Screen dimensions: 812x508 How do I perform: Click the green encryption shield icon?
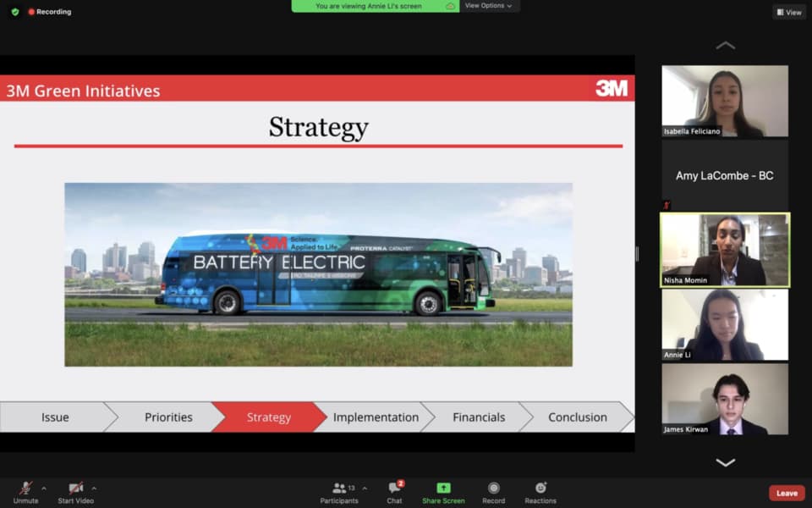click(x=15, y=11)
